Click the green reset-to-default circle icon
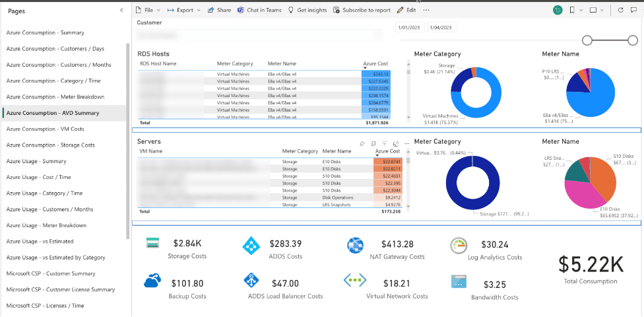 558,11
